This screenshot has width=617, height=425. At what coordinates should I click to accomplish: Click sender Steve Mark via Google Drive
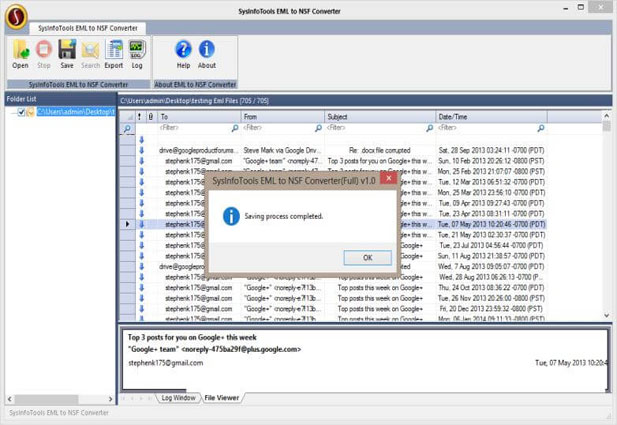click(282, 150)
